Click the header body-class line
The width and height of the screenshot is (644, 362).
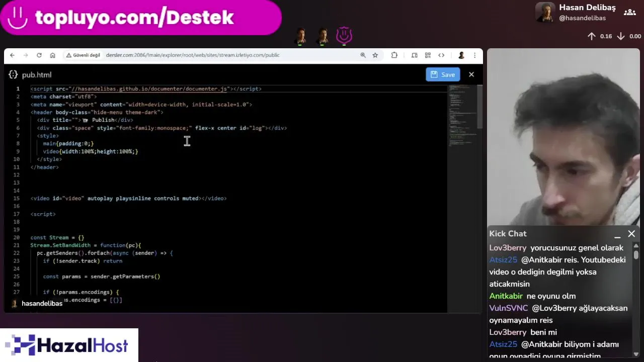pos(97,113)
